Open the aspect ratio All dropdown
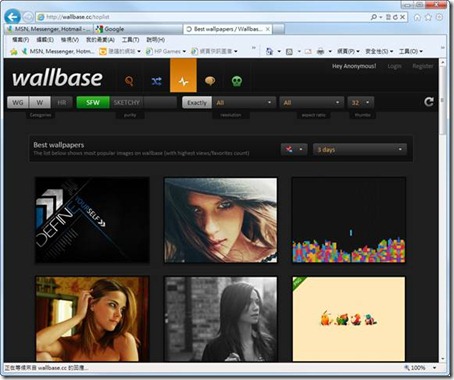Viewport: 454px width, 380px height. pos(311,103)
